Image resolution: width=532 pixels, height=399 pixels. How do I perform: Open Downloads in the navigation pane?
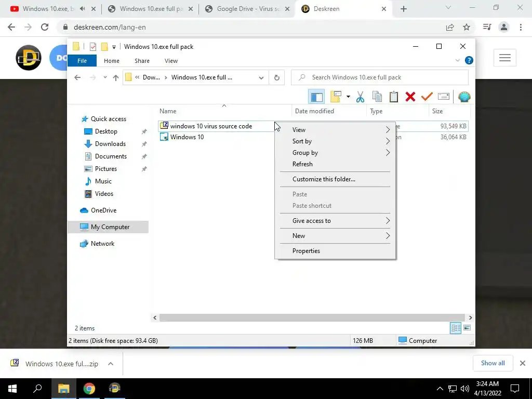pos(110,144)
